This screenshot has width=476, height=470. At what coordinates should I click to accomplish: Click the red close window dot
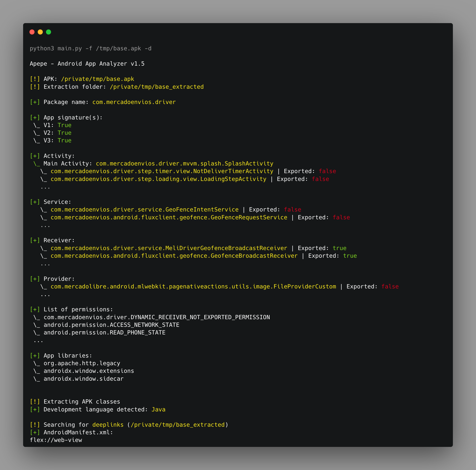32,32
